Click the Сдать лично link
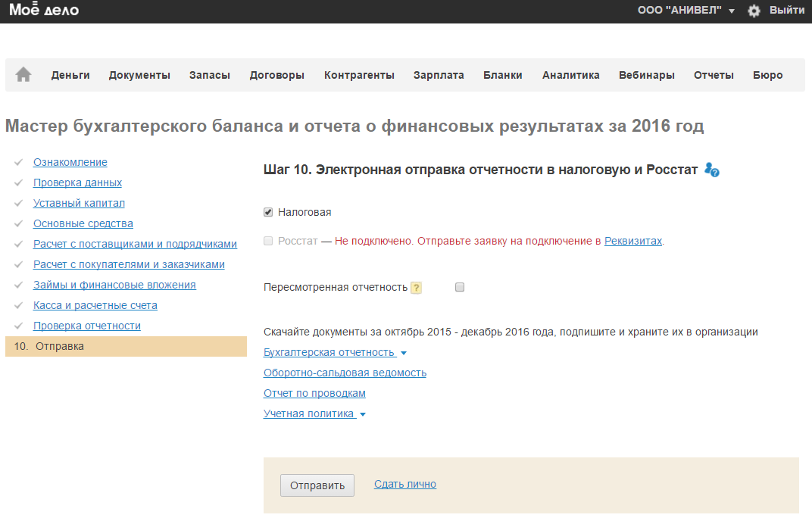Image resolution: width=812 pixels, height=521 pixels. 404,485
